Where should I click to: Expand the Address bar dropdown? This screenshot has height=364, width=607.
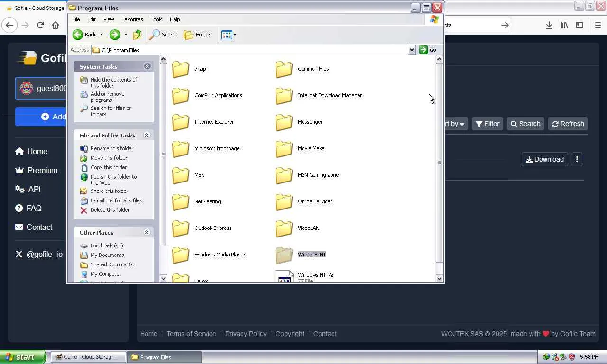point(412,50)
